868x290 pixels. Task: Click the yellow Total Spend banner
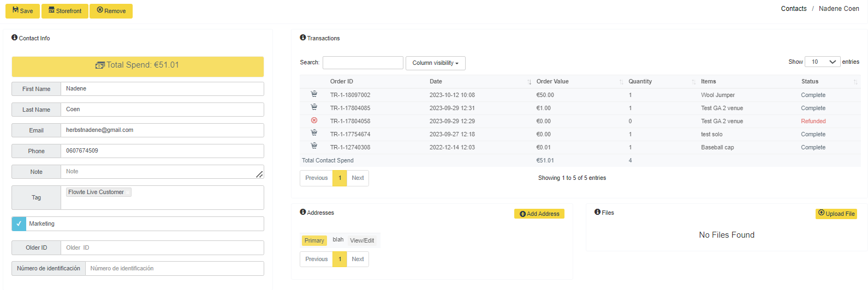[x=138, y=67]
